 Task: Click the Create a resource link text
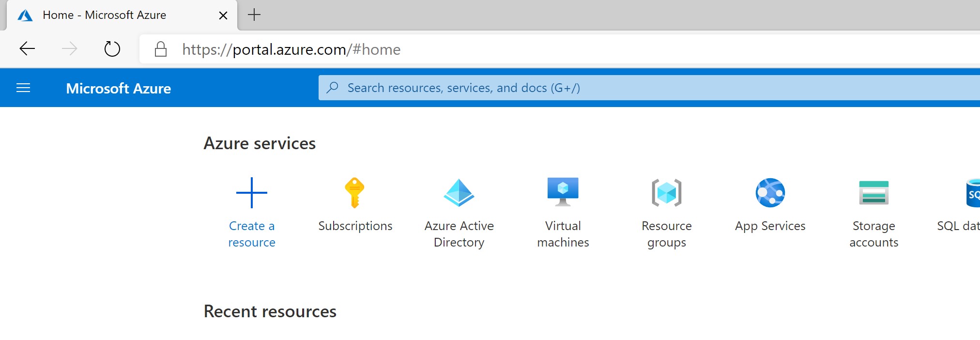252,234
